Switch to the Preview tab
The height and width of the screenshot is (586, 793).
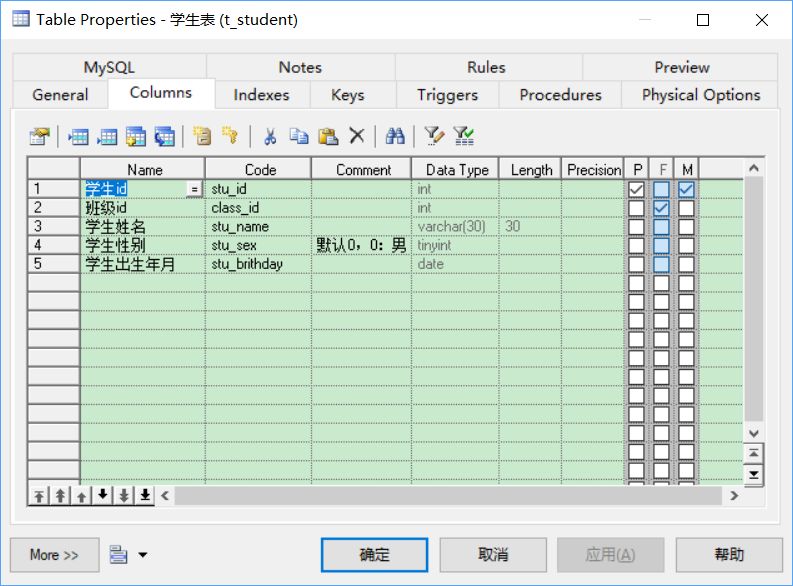[x=682, y=67]
